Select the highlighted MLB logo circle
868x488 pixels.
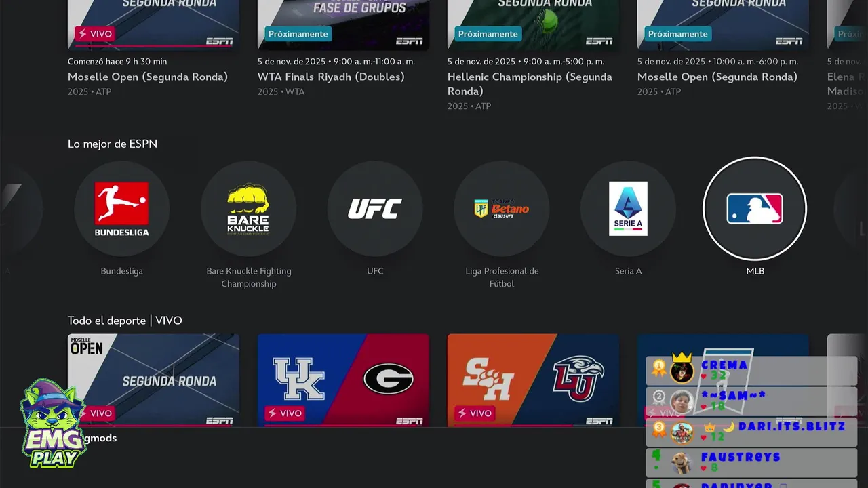coord(755,209)
